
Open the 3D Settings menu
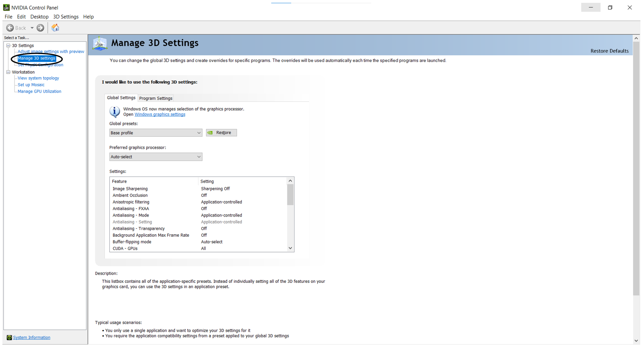65,17
